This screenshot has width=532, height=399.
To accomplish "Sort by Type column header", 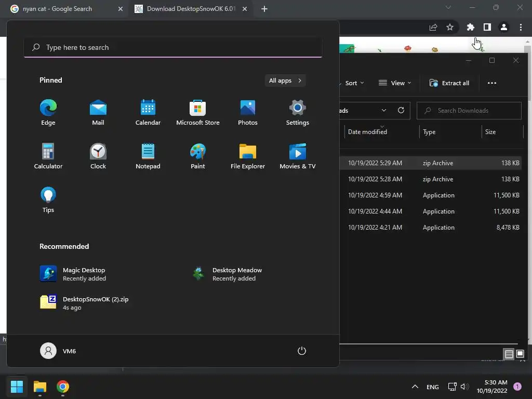I will [x=450, y=131].
